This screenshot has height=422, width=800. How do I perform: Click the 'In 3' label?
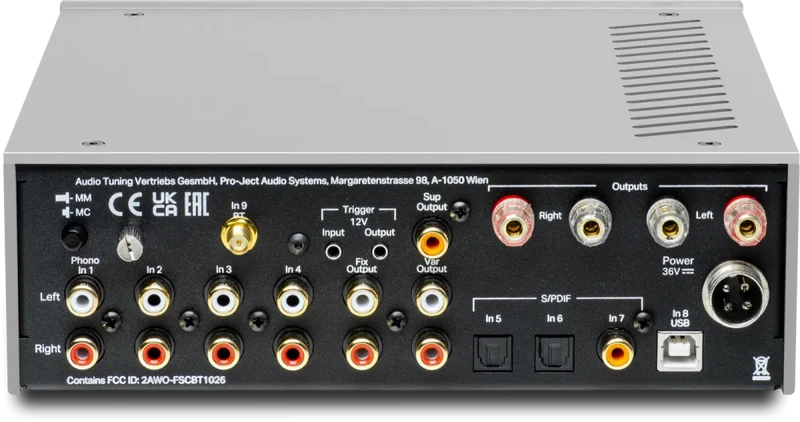[x=223, y=269]
